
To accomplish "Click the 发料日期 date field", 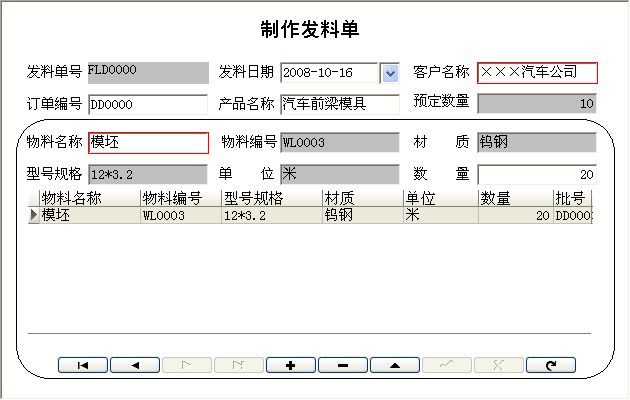I will pos(329,73).
